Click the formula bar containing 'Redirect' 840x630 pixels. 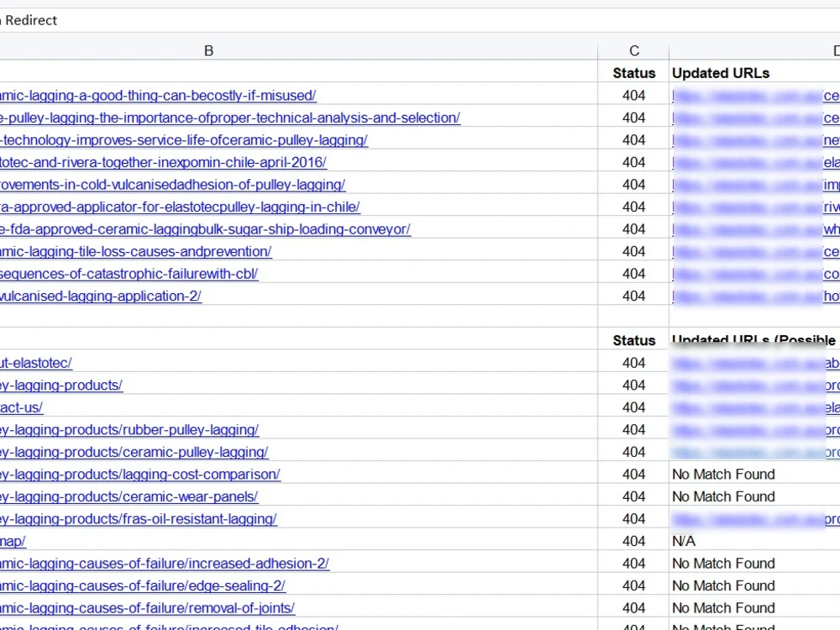pyautogui.click(x=420, y=20)
